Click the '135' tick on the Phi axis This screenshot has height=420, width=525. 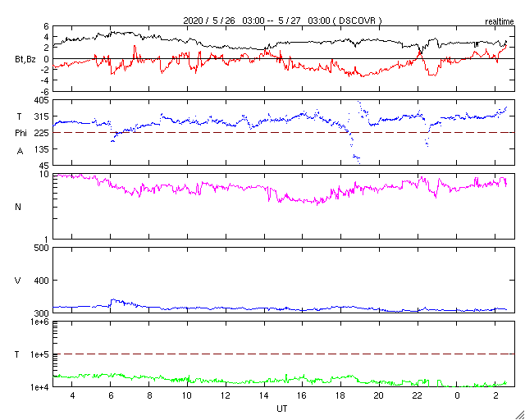[x=42, y=148]
